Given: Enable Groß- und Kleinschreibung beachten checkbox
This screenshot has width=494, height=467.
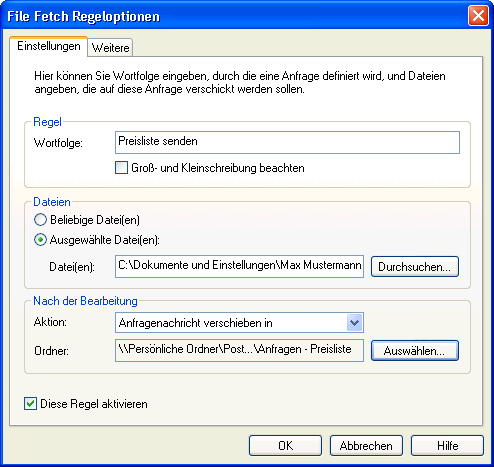Looking at the screenshot, I should [x=121, y=168].
